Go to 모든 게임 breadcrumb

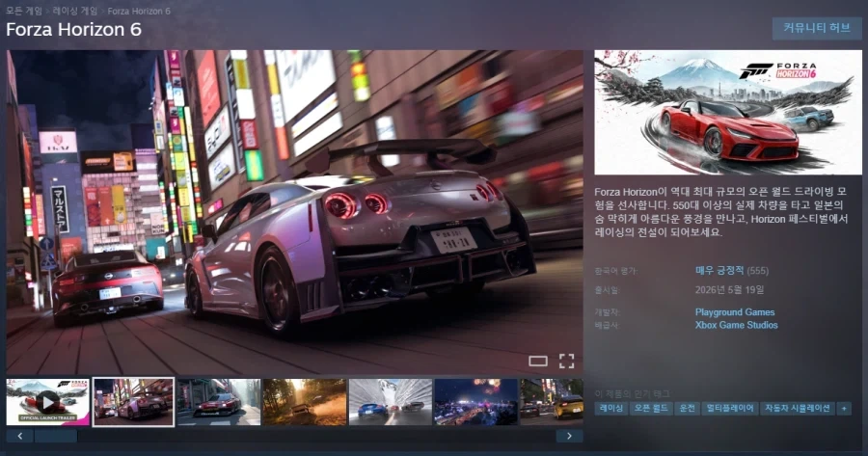(x=24, y=11)
